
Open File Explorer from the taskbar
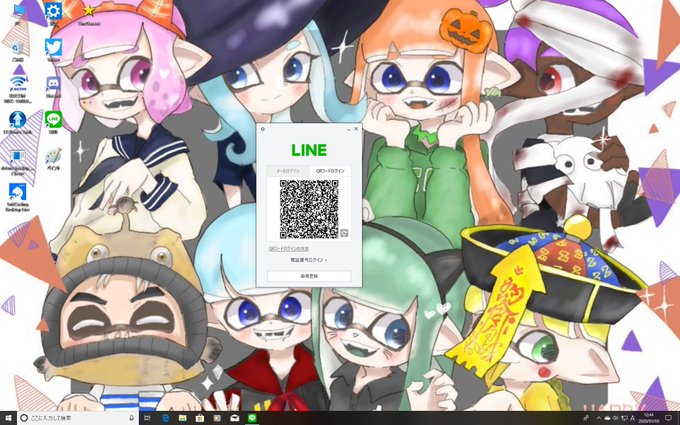pyautogui.click(x=183, y=418)
